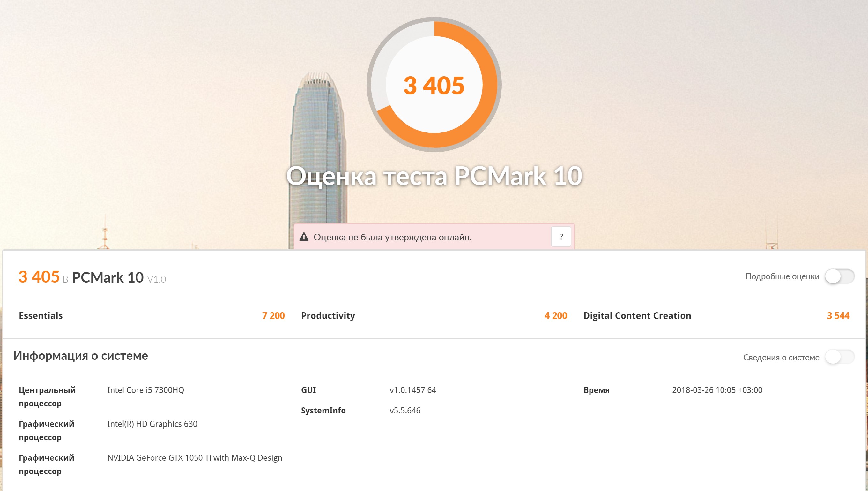Click the Оценка не была утверждена онлайн message

pos(393,237)
